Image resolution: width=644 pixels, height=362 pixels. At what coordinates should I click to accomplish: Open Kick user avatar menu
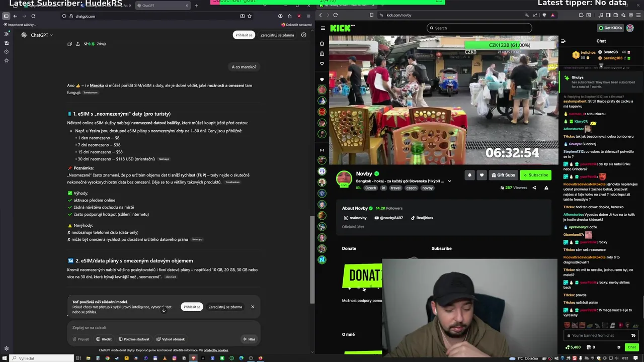(630, 28)
